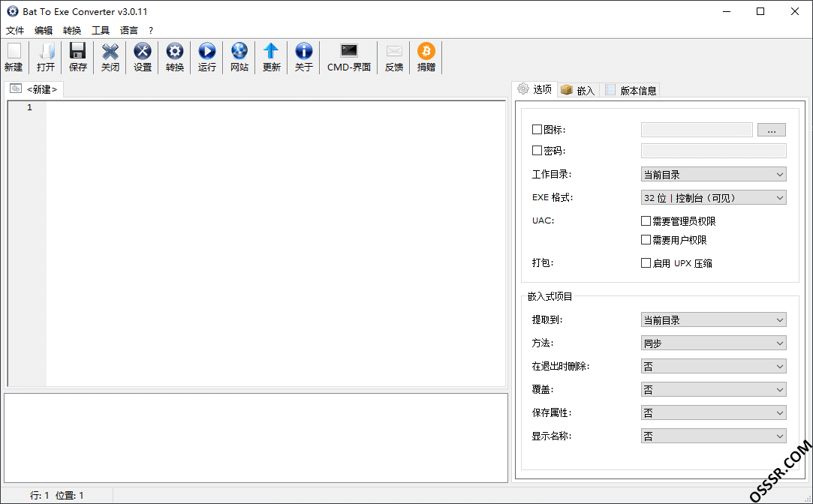Expand the 提取到 dropdown

[x=713, y=320]
